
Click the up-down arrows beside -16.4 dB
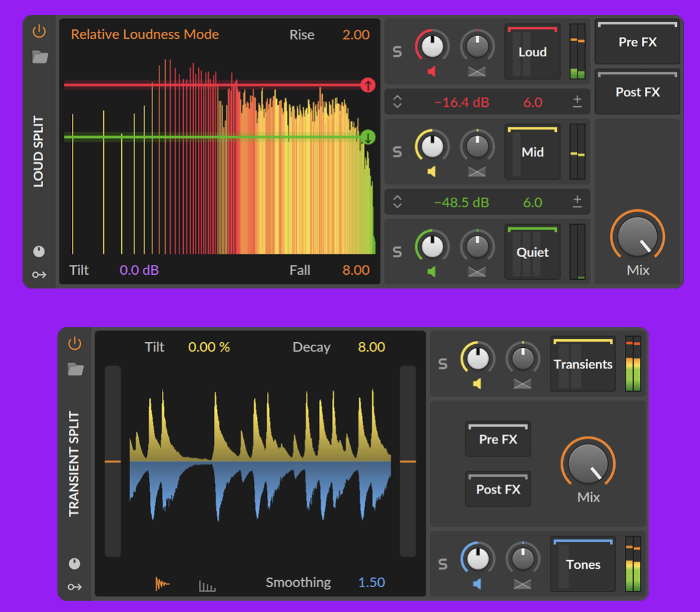pos(397,102)
